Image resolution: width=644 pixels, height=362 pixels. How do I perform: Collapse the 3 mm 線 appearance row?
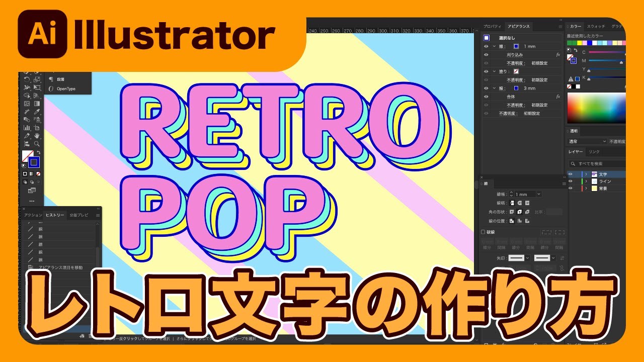point(494,88)
